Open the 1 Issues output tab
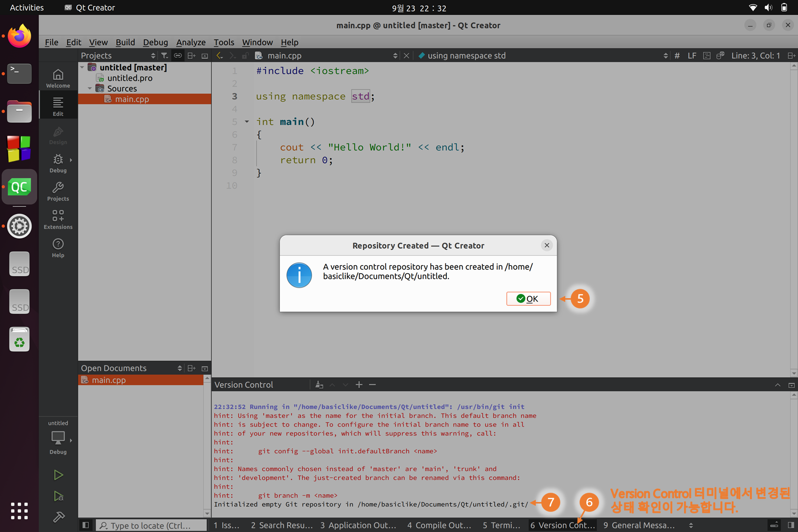This screenshot has width=798, height=532. (227, 525)
